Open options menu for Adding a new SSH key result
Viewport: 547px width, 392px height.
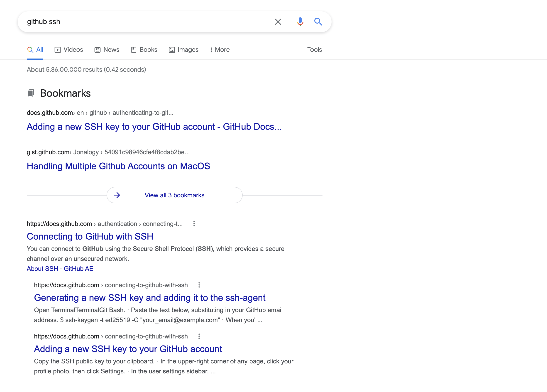(x=199, y=336)
